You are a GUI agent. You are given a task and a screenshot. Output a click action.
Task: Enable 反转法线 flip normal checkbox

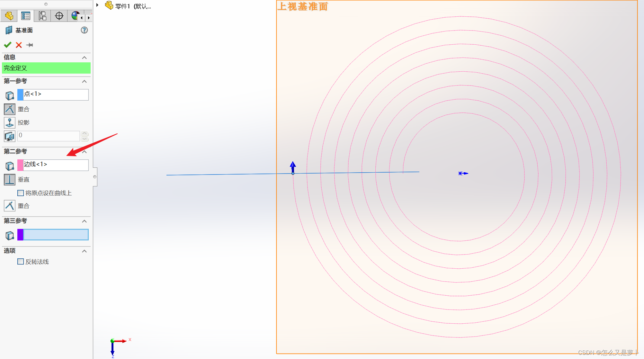pyautogui.click(x=21, y=262)
